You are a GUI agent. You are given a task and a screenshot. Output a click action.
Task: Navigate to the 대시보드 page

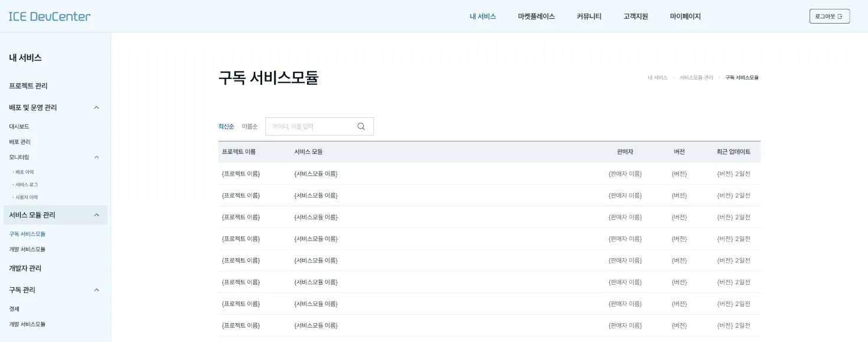(19, 126)
